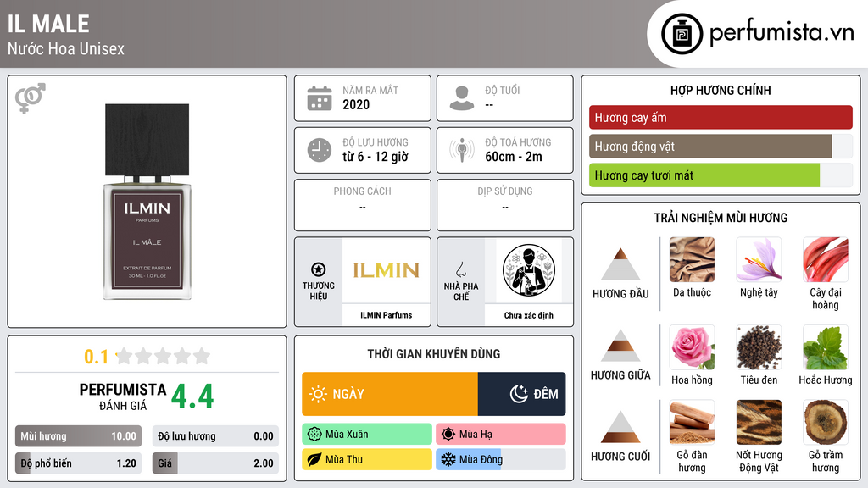Image resolution: width=868 pixels, height=488 pixels.
Task: Click the sun icon in Ngày bar
Action: point(319,394)
